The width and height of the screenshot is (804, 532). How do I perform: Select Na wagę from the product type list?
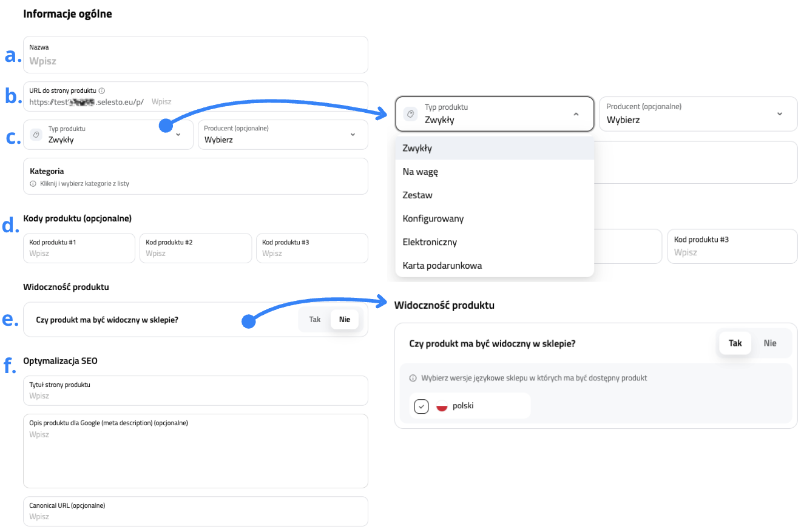[420, 172]
